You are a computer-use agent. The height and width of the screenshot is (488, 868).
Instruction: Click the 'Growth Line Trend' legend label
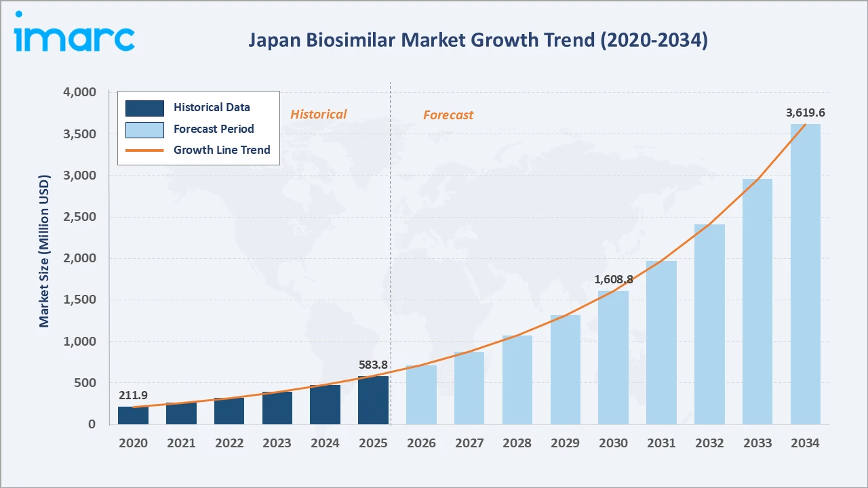pyautogui.click(x=222, y=150)
